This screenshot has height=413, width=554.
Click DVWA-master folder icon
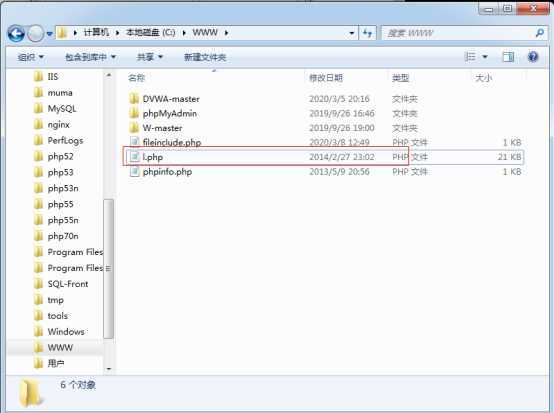pyautogui.click(x=134, y=99)
